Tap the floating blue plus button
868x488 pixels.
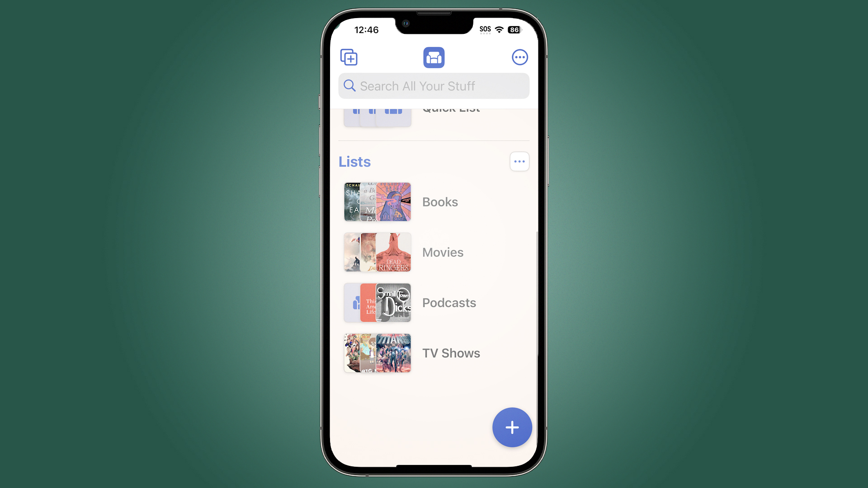pos(511,427)
